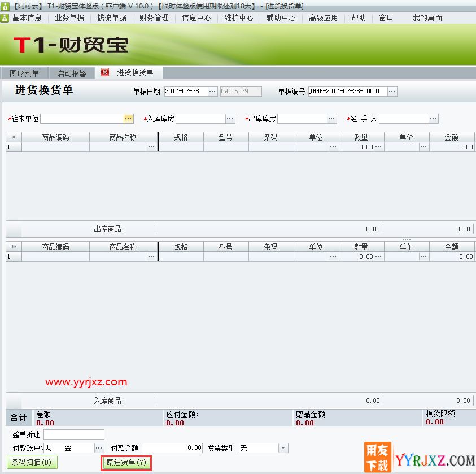Screen dimensions: 476x474
Task: Open 数量 ellipsis in 入库商品 grid row
Action: 378,256
